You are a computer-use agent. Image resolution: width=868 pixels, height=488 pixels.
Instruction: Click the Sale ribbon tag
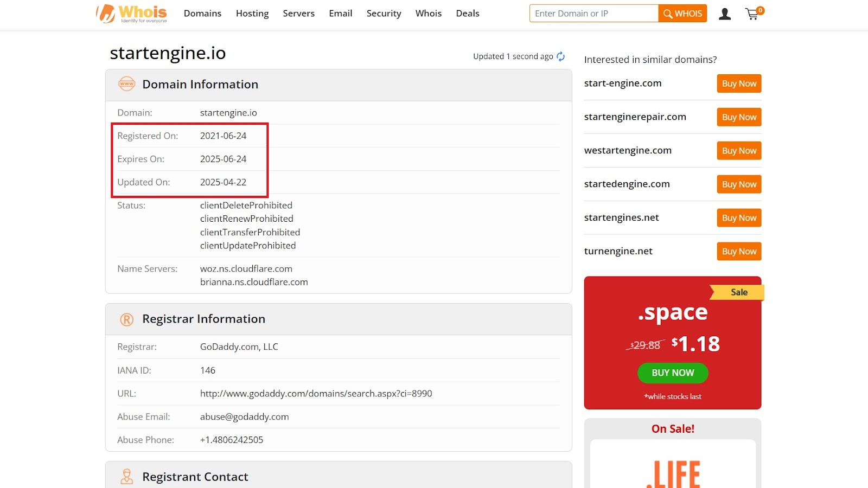tap(738, 292)
